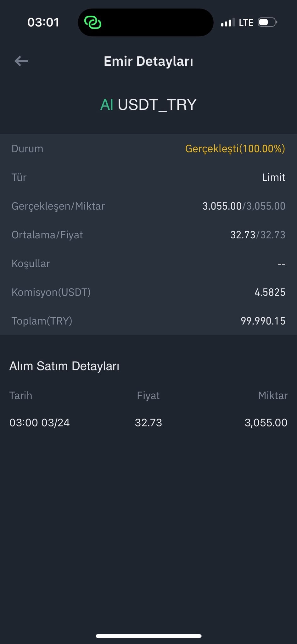Tap the Ortalama/Fiyat 32.73 value

pyautogui.click(x=258, y=235)
